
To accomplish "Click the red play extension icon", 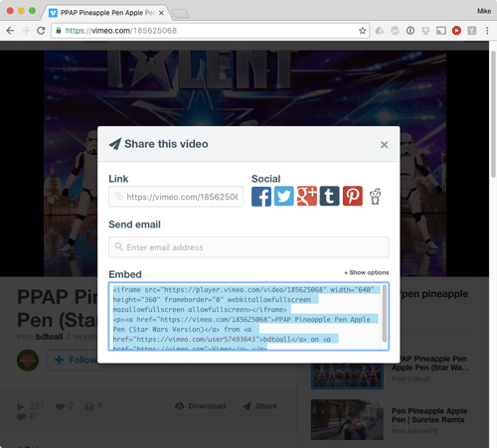I will [x=456, y=31].
